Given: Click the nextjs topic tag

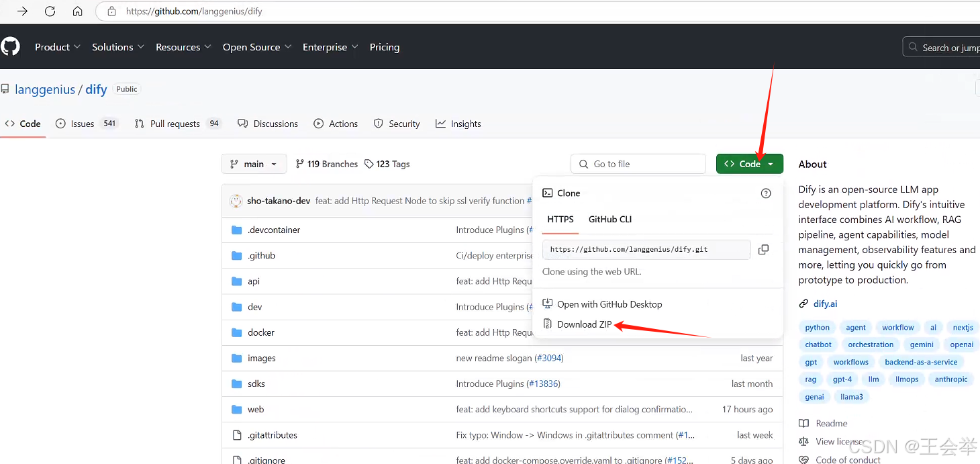Looking at the screenshot, I should [x=963, y=327].
